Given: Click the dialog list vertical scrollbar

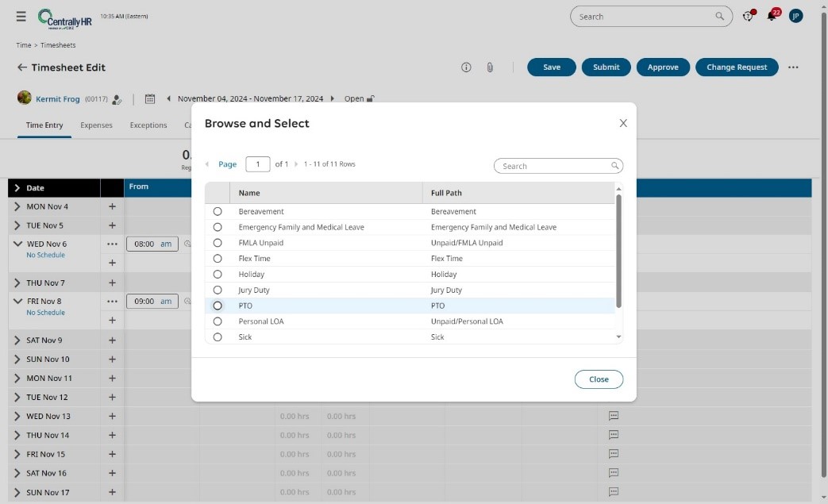Looking at the screenshot, I should pyautogui.click(x=618, y=252).
